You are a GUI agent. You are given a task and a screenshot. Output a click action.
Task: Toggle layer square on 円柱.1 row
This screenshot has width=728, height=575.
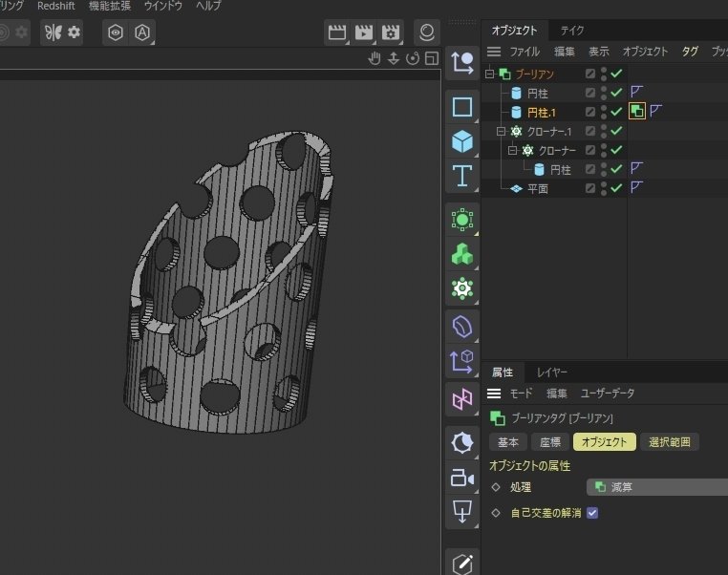pyautogui.click(x=590, y=112)
